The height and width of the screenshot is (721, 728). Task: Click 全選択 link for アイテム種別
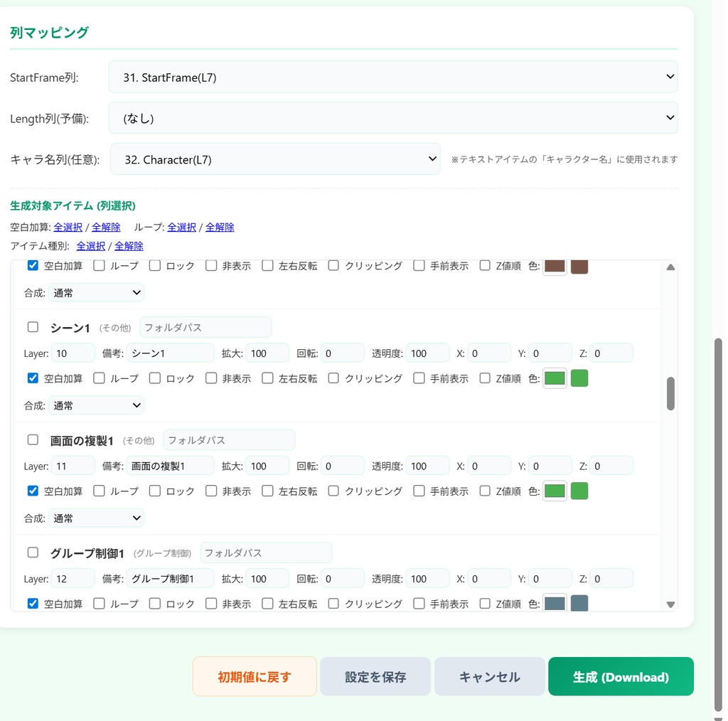[x=90, y=245]
